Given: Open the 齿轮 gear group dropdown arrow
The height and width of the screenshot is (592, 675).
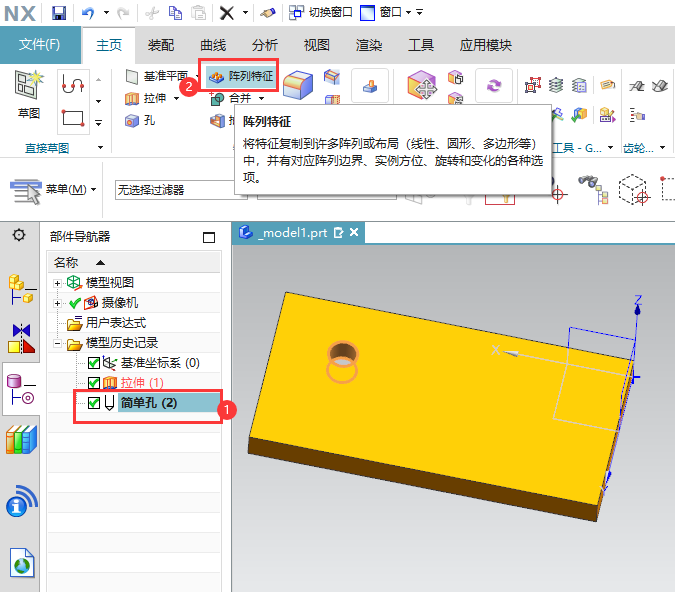Looking at the screenshot, I should click(662, 148).
